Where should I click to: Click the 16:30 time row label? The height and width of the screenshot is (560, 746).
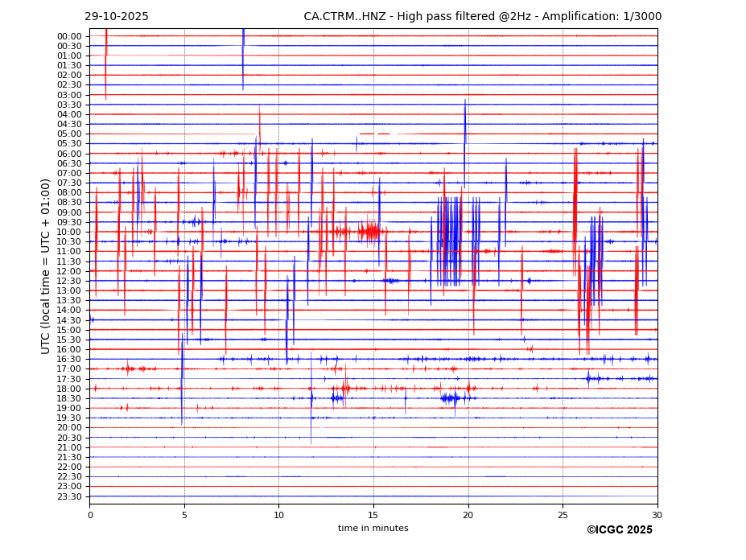pos(69,359)
